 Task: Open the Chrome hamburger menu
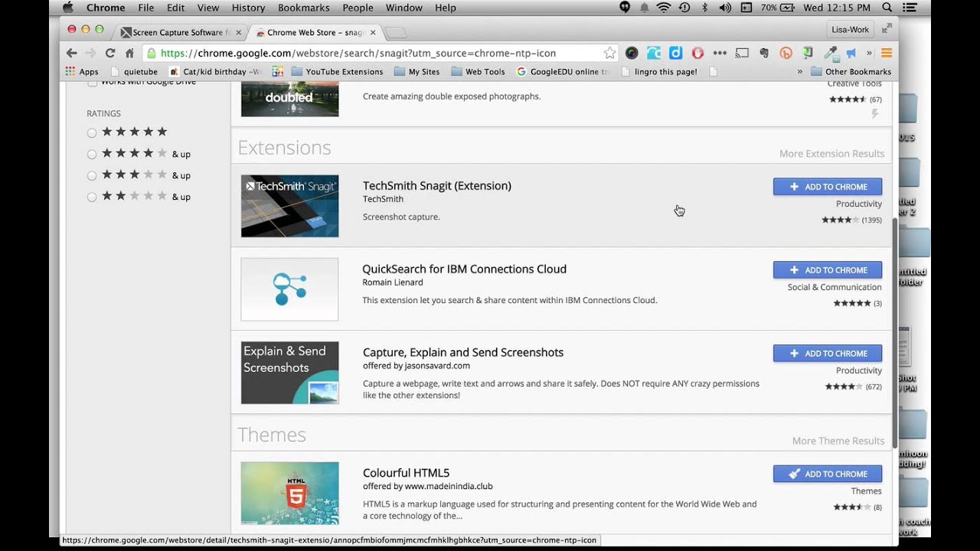[x=887, y=53]
